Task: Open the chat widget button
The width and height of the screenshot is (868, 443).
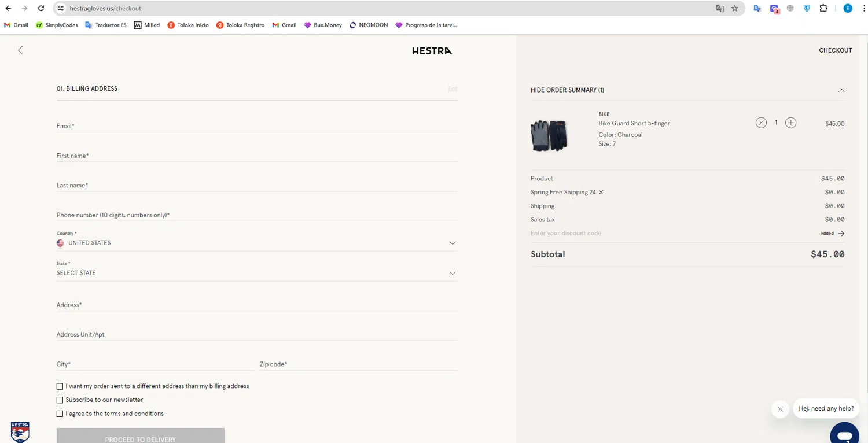Action: point(844,434)
